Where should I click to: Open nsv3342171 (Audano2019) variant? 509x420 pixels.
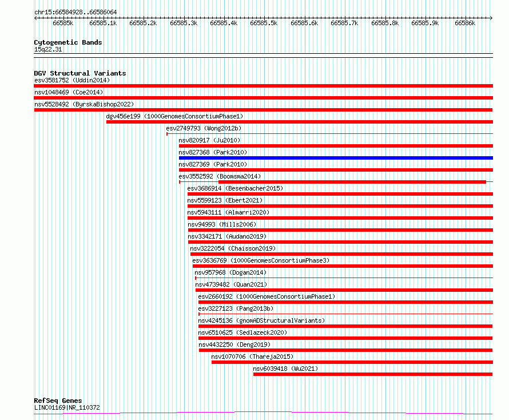click(x=227, y=236)
